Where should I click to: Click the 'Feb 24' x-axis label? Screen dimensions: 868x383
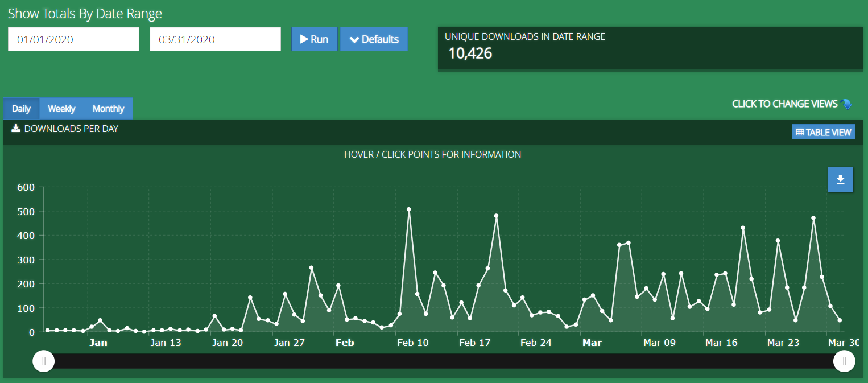coord(536,343)
